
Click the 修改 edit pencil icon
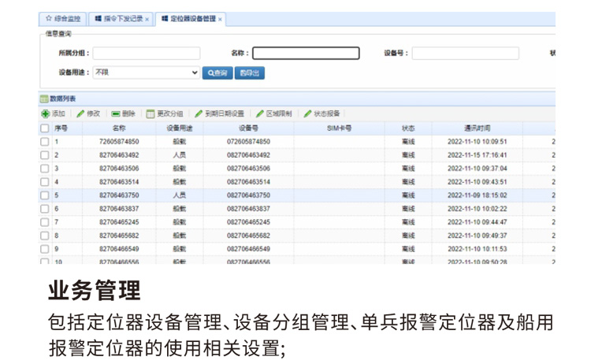point(80,113)
